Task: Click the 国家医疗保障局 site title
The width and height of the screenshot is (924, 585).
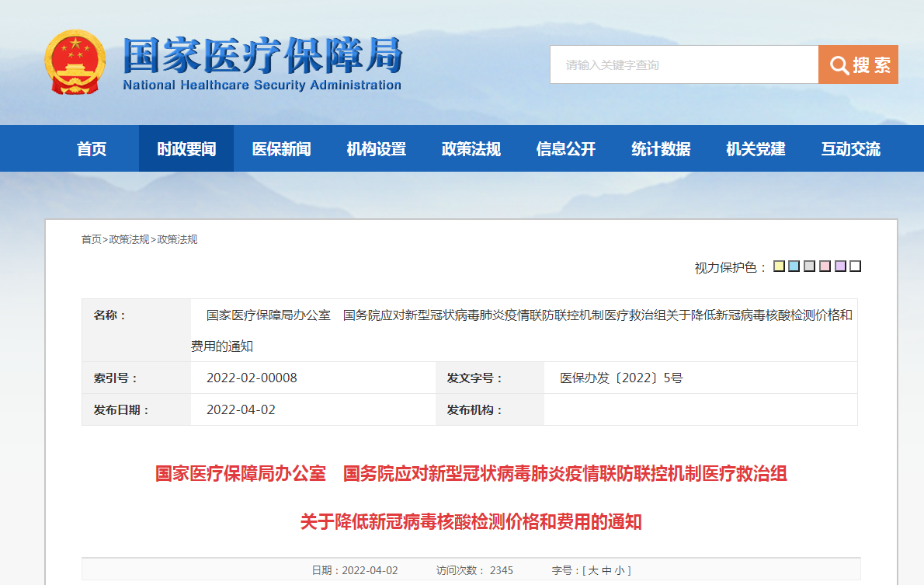Action: [x=262, y=55]
